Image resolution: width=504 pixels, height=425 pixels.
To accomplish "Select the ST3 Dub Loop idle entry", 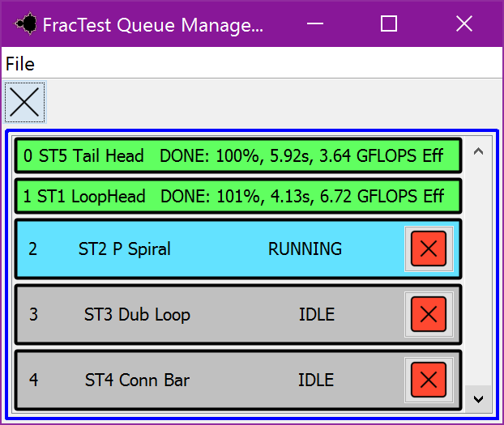I will coord(238,314).
